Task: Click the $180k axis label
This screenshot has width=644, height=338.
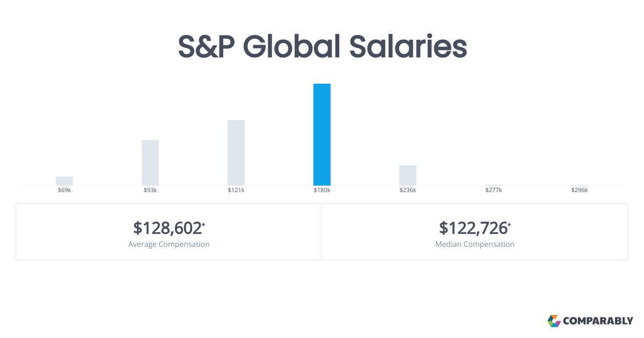Action: pyautogui.click(x=322, y=190)
